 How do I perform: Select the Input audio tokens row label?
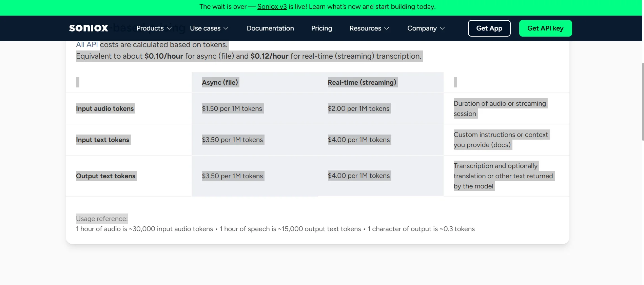point(105,108)
